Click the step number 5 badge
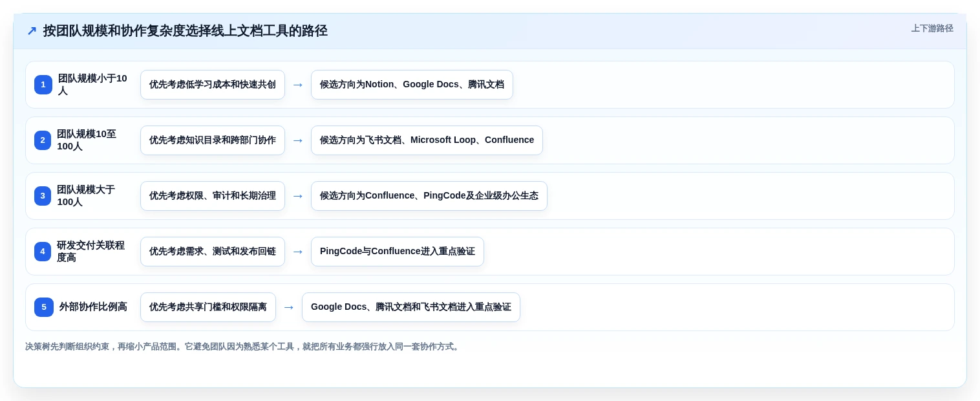980x401 pixels. click(x=44, y=307)
